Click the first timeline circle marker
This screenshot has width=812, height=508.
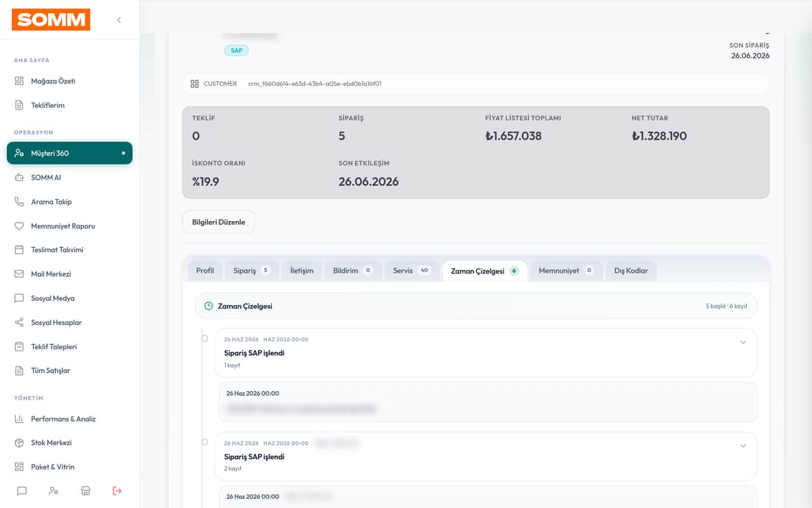[204, 339]
